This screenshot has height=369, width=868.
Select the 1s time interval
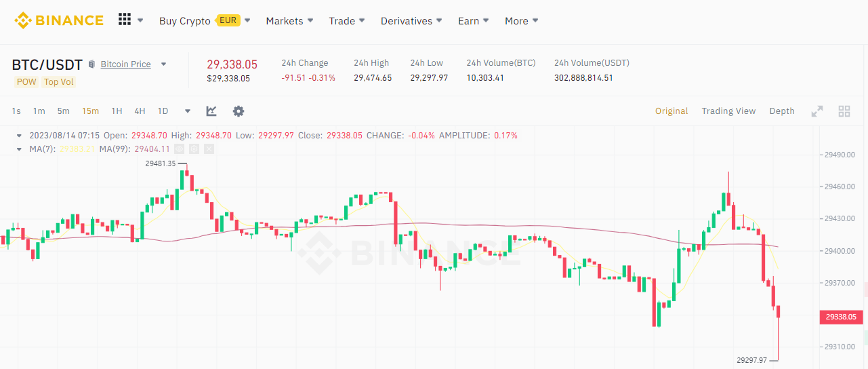(x=16, y=111)
